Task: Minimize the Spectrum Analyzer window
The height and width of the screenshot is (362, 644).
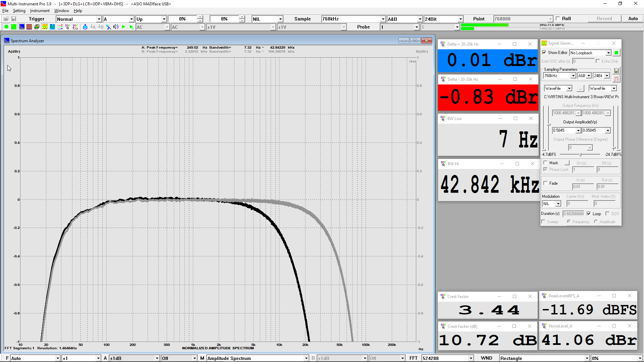Action: tap(404, 41)
